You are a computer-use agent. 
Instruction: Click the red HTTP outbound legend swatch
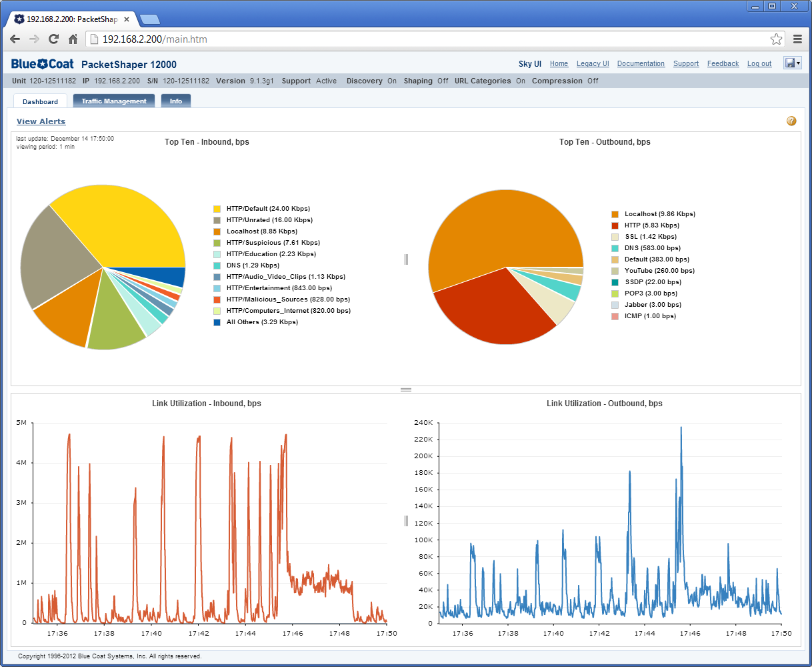[615, 225]
